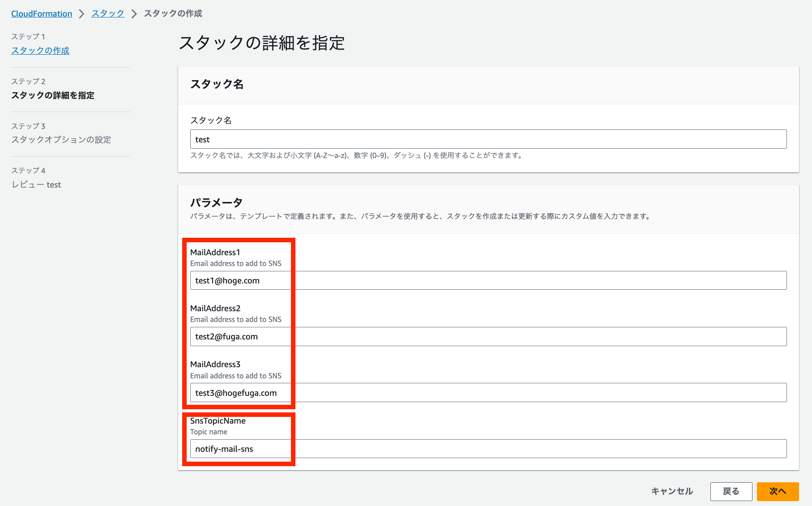Go back to ステップ 1 スタックの作成
This screenshot has width=812, height=506.
pyautogui.click(x=40, y=50)
